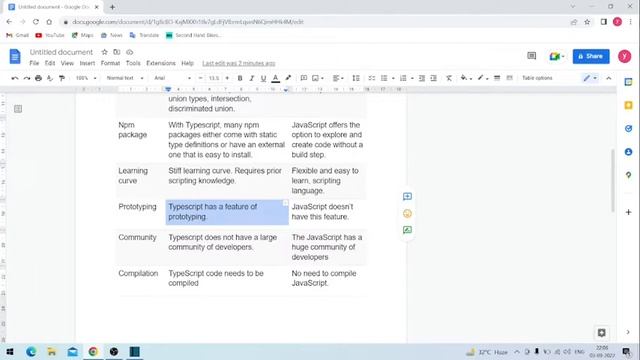Screen dimensions: 640x360
Task: Open the zoom 100% dropdown
Action: pos(86,78)
